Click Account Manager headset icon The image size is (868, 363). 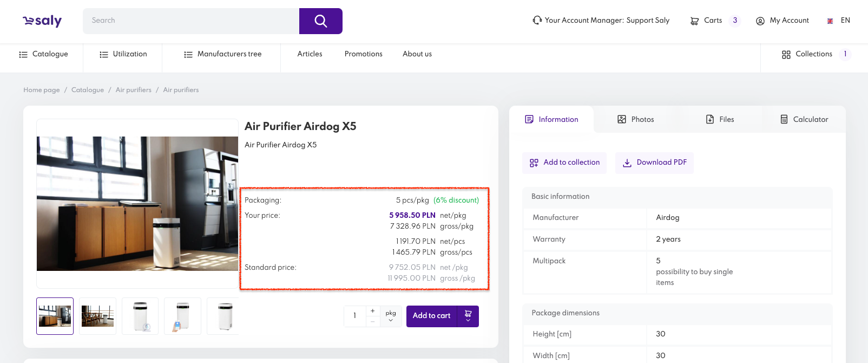(x=537, y=21)
